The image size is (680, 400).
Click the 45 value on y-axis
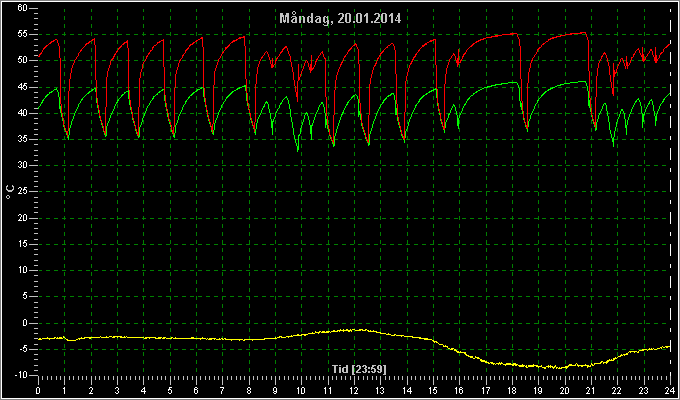(23, 87)
